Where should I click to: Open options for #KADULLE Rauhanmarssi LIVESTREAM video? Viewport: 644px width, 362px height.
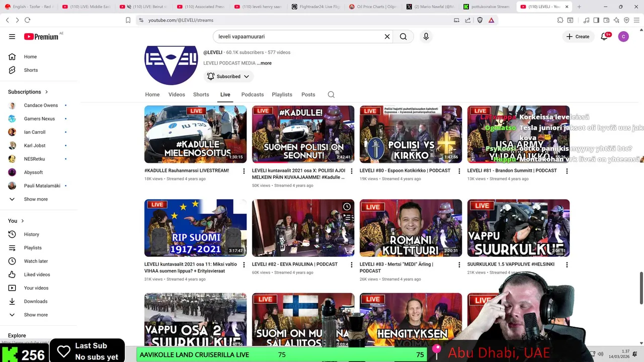click(244, 171)
